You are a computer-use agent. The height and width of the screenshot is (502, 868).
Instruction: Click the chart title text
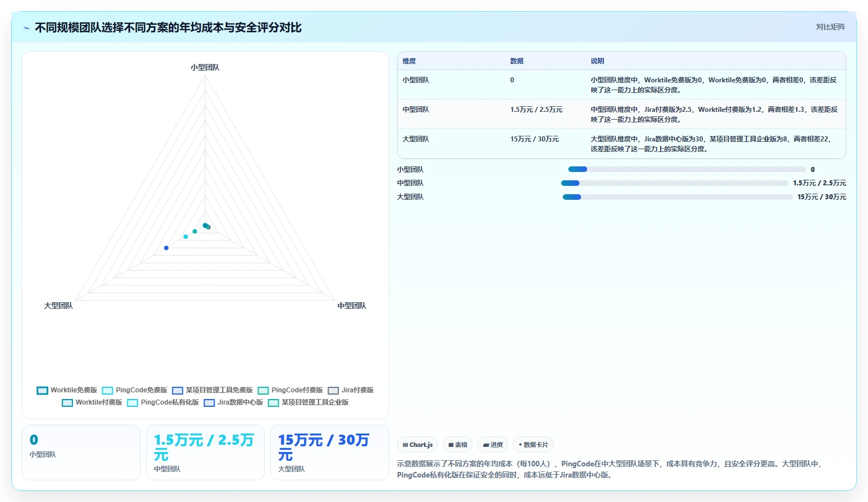[x=168, y=27]
